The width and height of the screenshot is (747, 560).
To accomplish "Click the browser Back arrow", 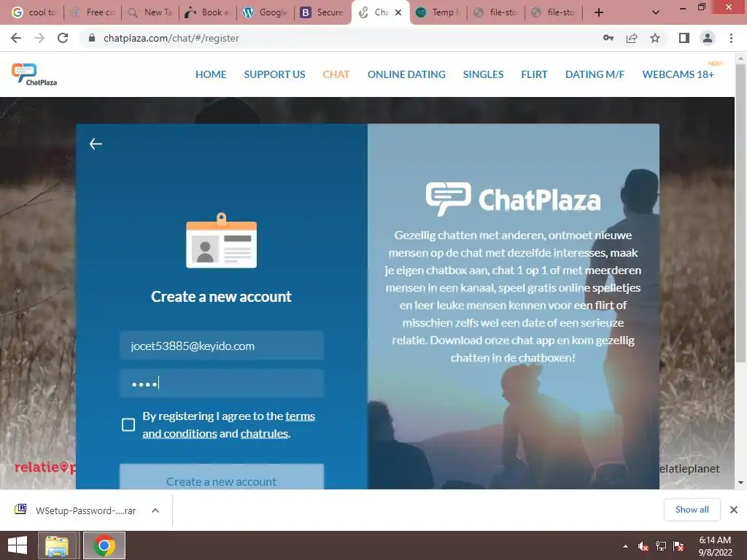I will [16, 38].
